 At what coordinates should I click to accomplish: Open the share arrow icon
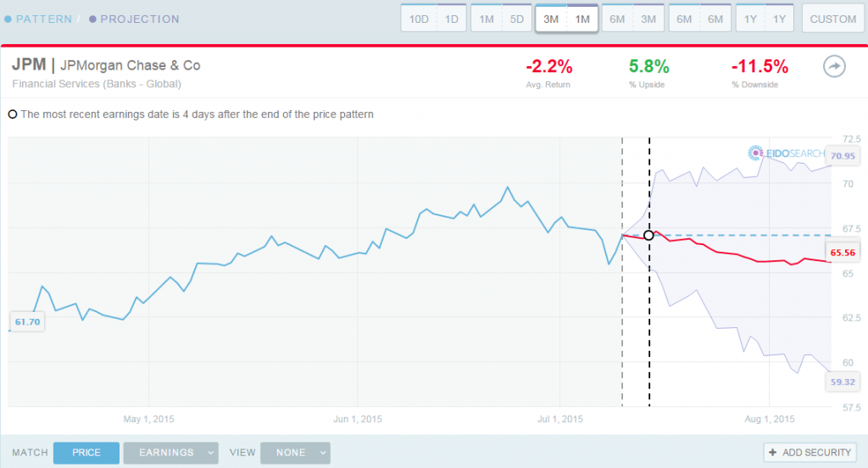pos(834,66)
